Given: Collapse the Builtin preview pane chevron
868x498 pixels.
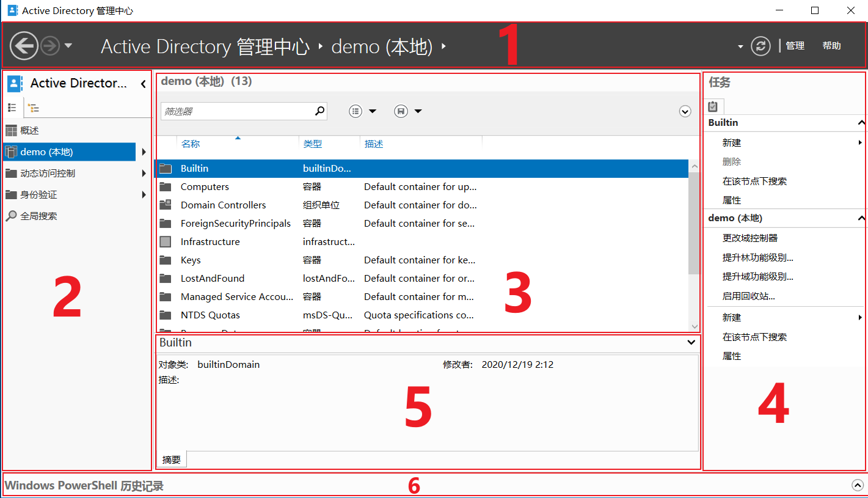Looking at the screenshot, I should tap(691, 343).
